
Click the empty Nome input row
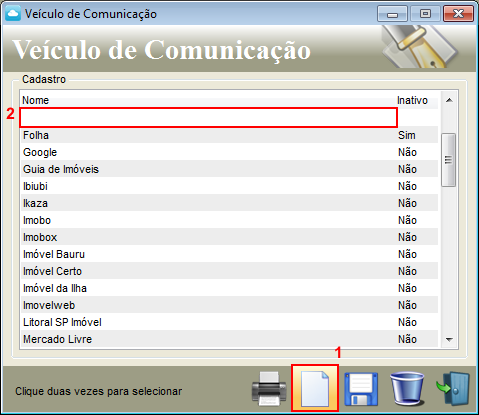tap(208, 118)
